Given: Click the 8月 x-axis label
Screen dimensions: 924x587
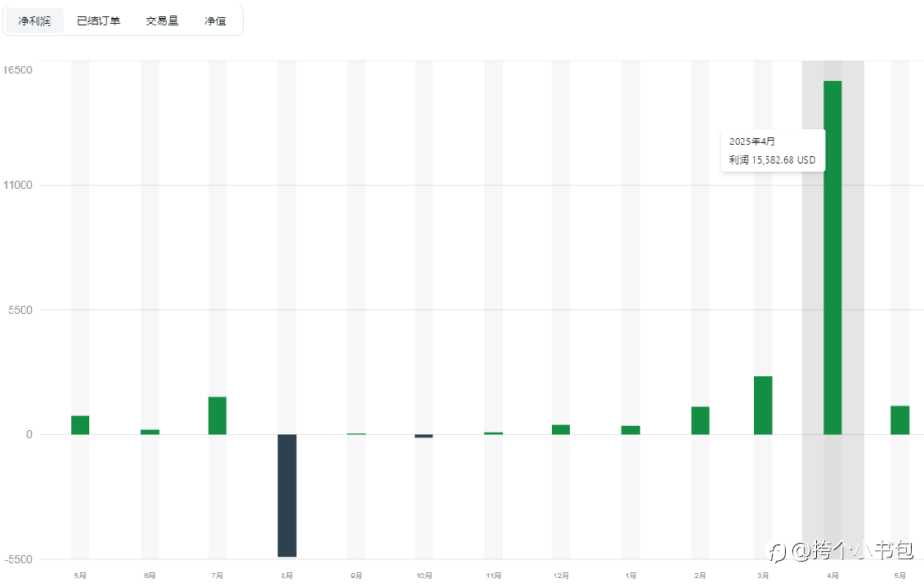Looking at the screenshot, I should (287, 576).
